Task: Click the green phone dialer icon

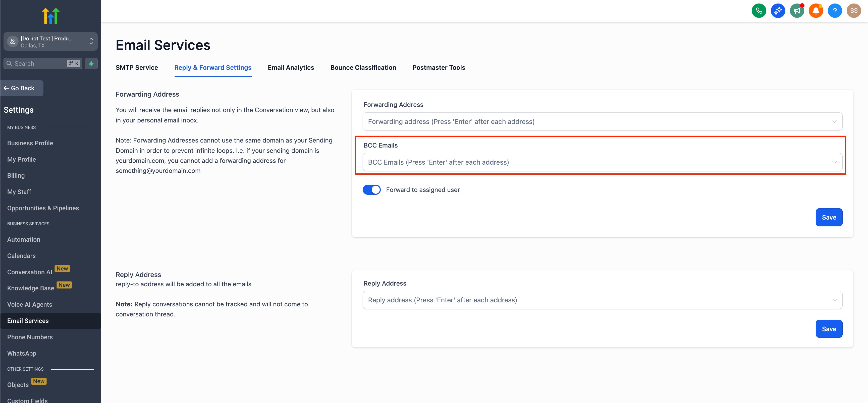Action: pyautogui.click(x=758, y=11)
